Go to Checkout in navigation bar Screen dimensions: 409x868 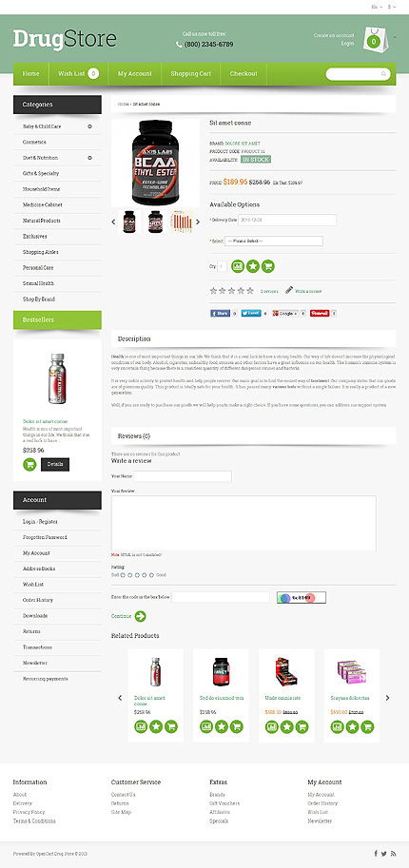pyautogui.click(x=243, y=73)
